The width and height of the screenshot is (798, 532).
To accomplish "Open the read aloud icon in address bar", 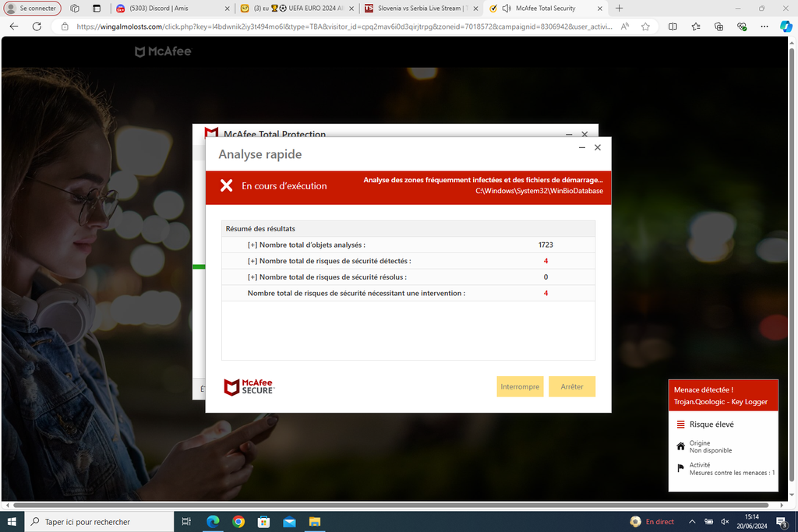I will pyautogui.click(x=624, y=26).
